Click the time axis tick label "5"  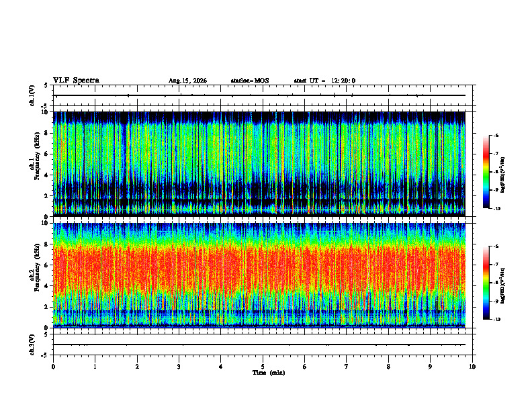coord(263,367)
